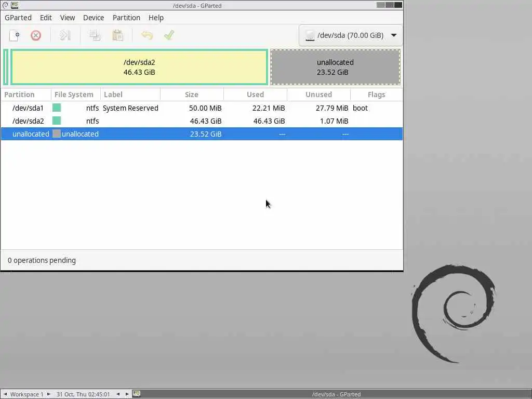Click the 23.52 GiB size cell in list
Image resolution: width=532 pixels, height=399 pixels.
(206, 134)
